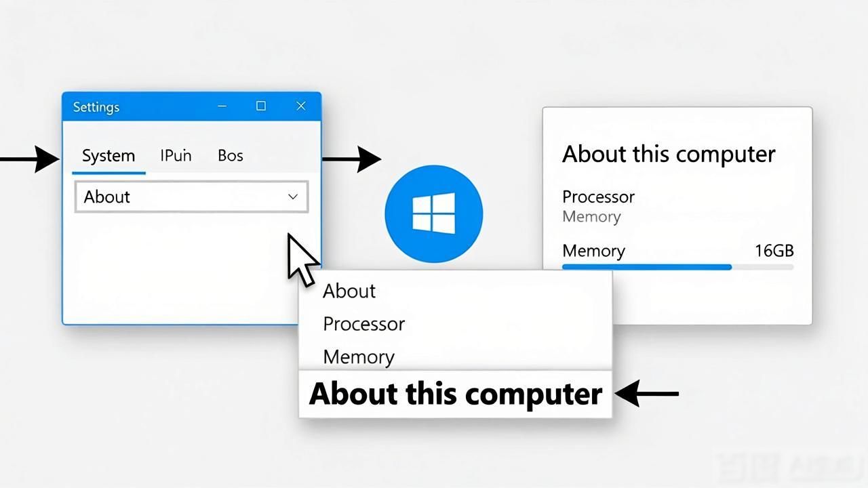
Task: Click the Memory label beside 16GB
Action: click(x=593, y=251)
